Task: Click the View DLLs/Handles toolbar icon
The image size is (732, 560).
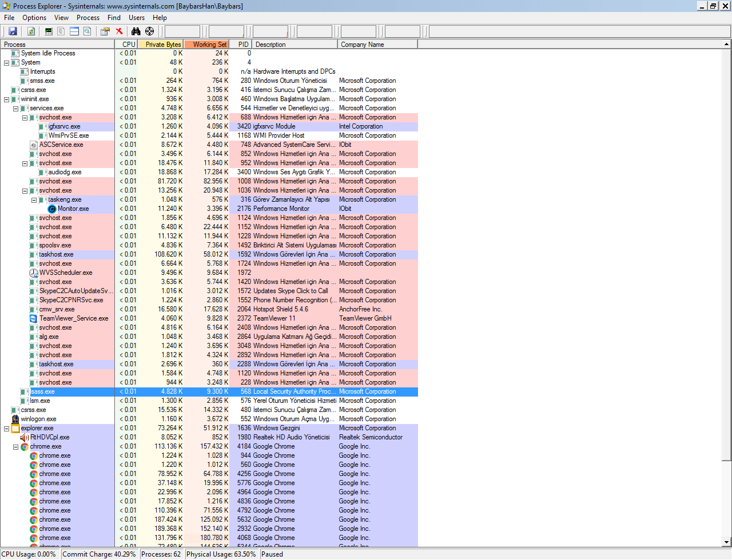Action: coord(87,31)
